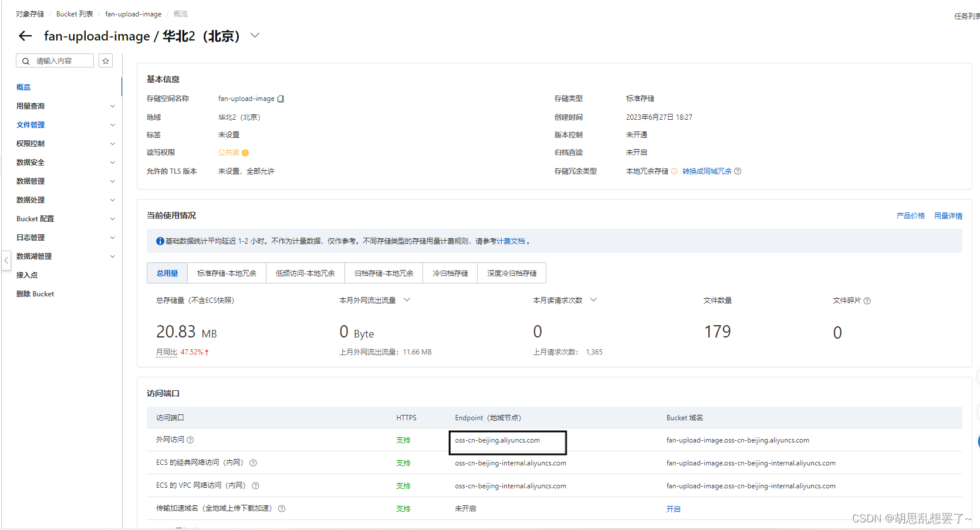
Task: Switch to 低频访问-本地冗余 tab
Action: pyautogui.click(x=305, y=273)
